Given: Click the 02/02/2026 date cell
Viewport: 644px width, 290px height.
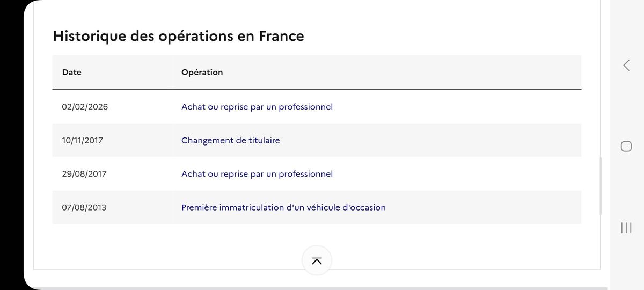Looking at the screenshot, I should click(x=85, y=107).
